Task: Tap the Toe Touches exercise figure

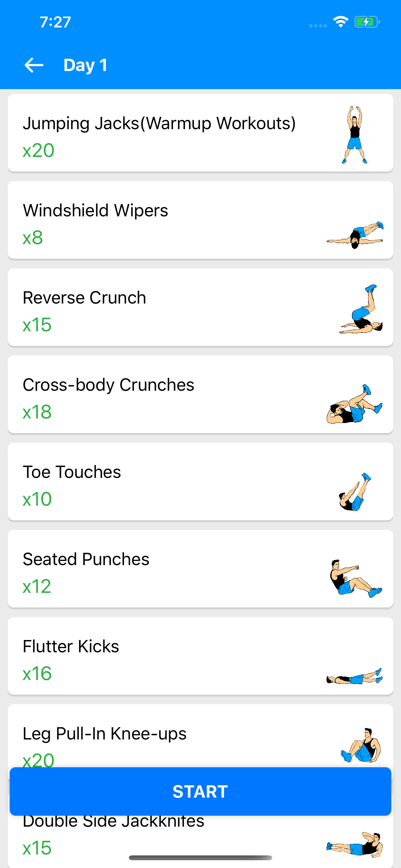Action: tap(355, 492)
